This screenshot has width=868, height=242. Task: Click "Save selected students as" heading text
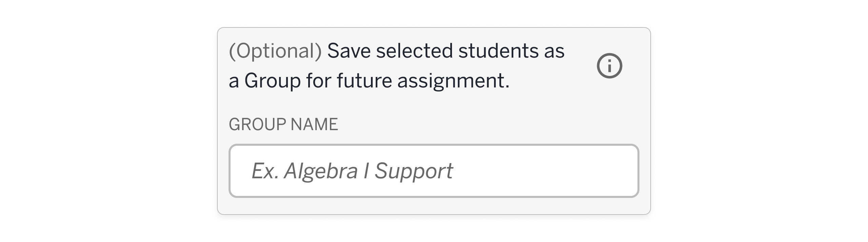pyautogui.click(x=446, y=51)
